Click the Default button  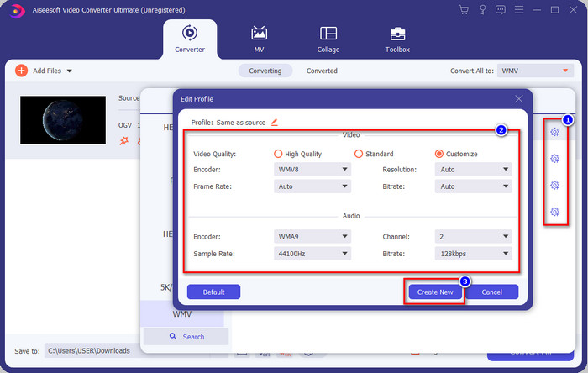213,292
